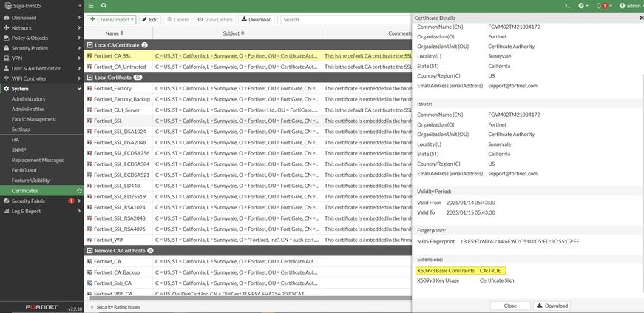644x313 pixels.
Task: Select the Fortinet_Factory certificate row
Action: (248, 89)
